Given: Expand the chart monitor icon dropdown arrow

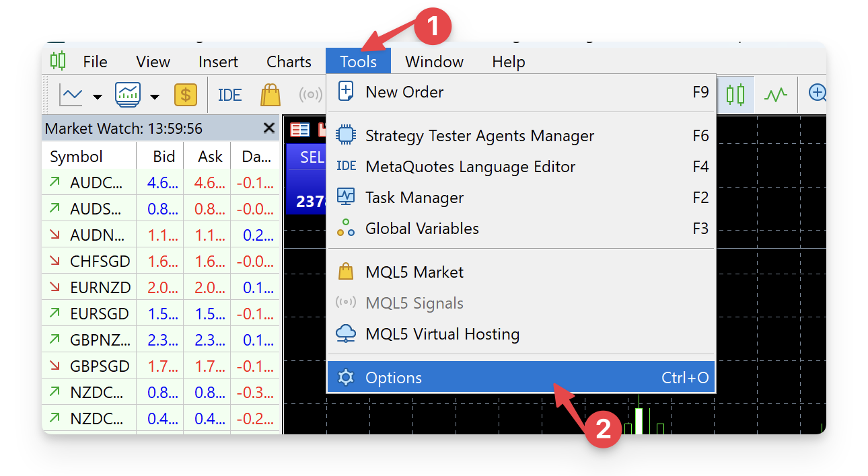Looking at the screenshot, I should coord(155,97).
